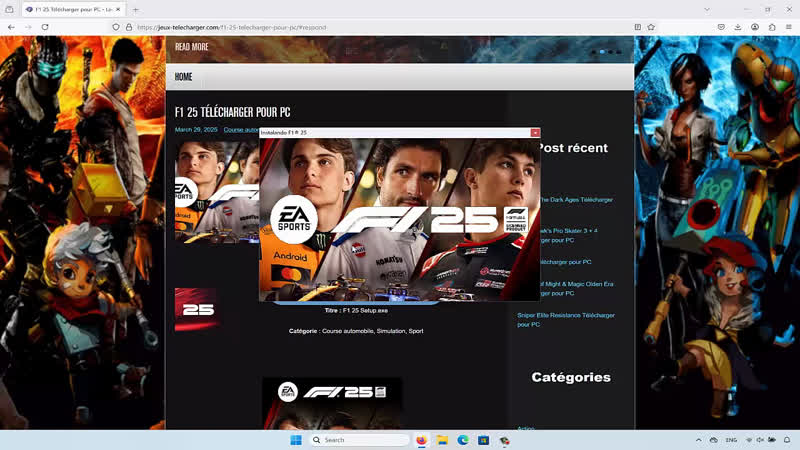Show hidden system tray icons
Image resolution: width=800 pixels, height=450 pixels.
698,440
